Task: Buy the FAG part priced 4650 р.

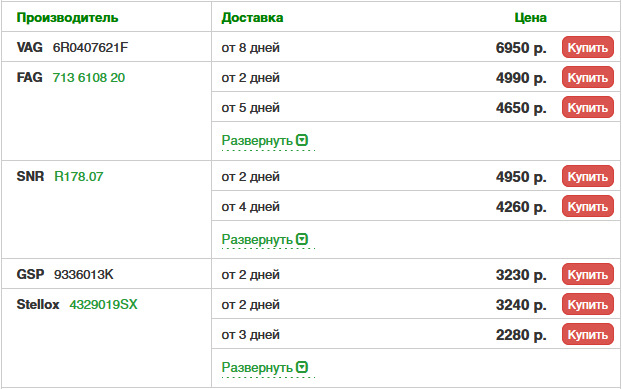Action: pos(587,107)
